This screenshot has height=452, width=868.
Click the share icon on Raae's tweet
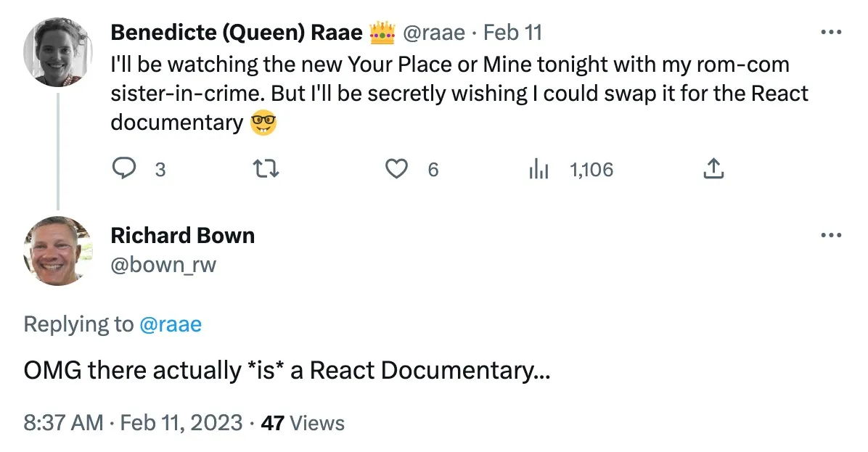(713, 169)
